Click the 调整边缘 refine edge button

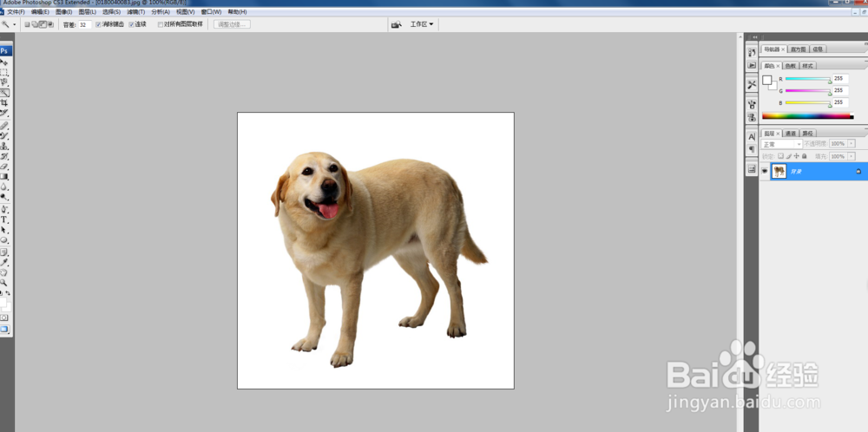click(232, 24)
